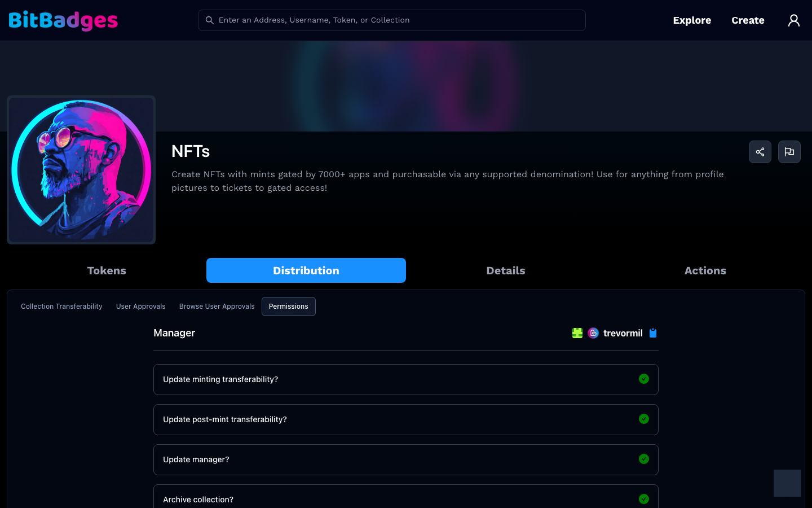Open the trevormil manager profile link
This screenshot has width=812, height=508.
click(623, 333)
